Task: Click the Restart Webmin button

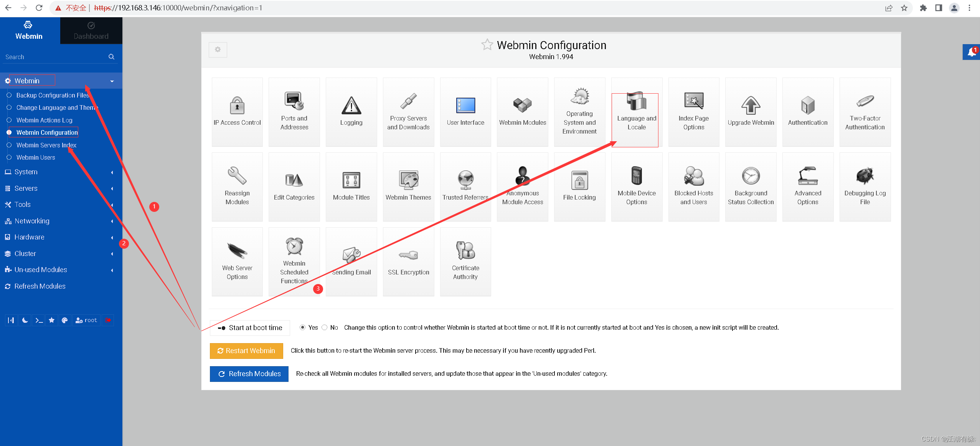Action: pyautogui.click(x=246, y=351)
